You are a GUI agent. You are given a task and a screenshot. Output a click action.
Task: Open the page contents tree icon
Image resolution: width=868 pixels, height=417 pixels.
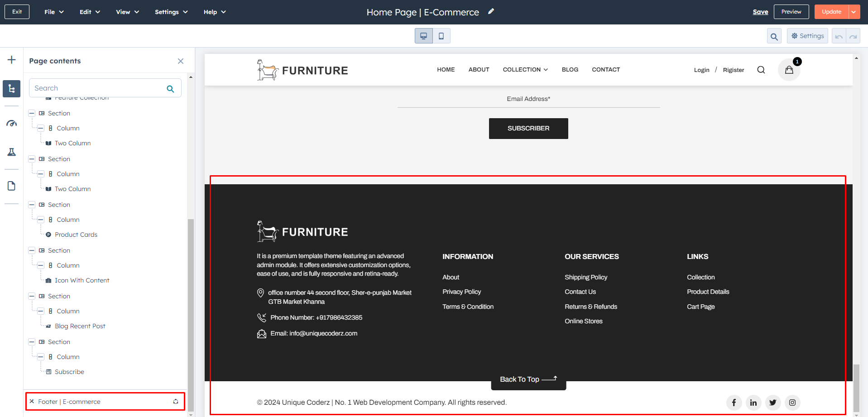pos(12,89)
